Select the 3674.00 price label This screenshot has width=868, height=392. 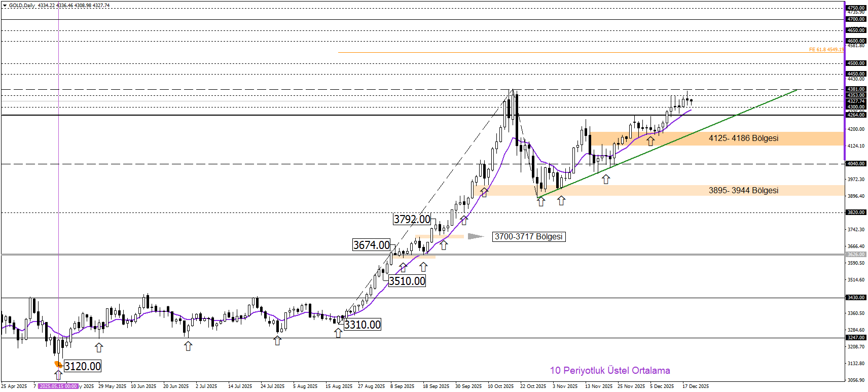click(x=372, y=245)
